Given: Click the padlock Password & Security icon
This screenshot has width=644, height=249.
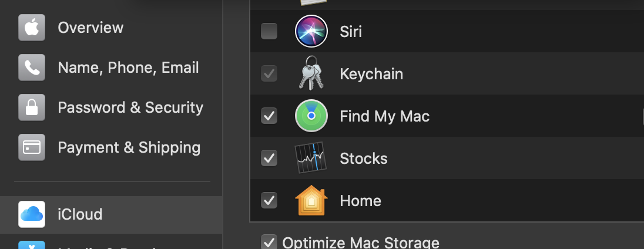Looking at the screenshot, I should (x=32, y=107).
